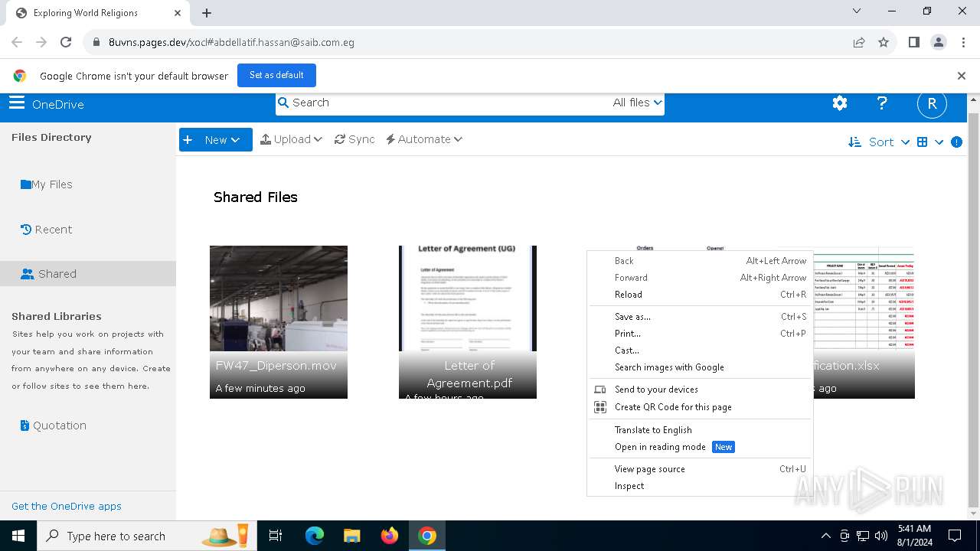This screenshot has width=980, height=551.
Task: Click the taskbar clock showing 5:41 AM
Action: click(x=914, y=536)
